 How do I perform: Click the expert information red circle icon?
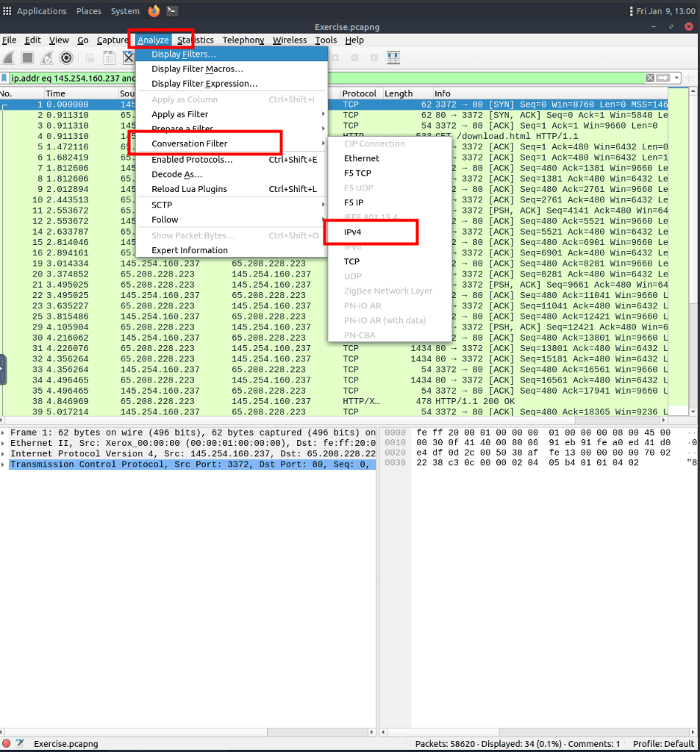click(x=7, y=744)
